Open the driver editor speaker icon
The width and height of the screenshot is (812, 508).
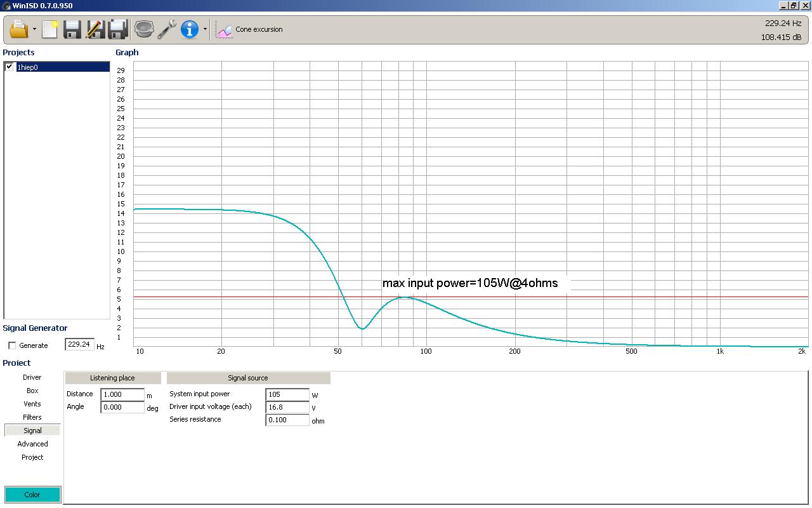click(144, 29)
